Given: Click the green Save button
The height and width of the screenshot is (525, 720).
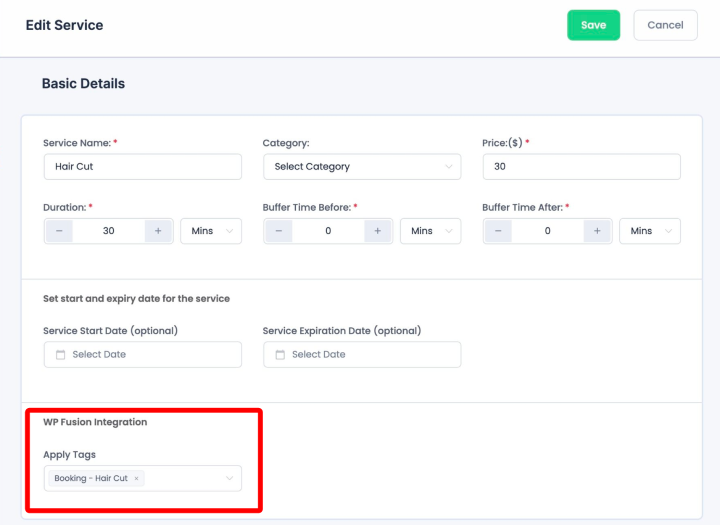Looking at the screenshot, I should pos(593,25).
